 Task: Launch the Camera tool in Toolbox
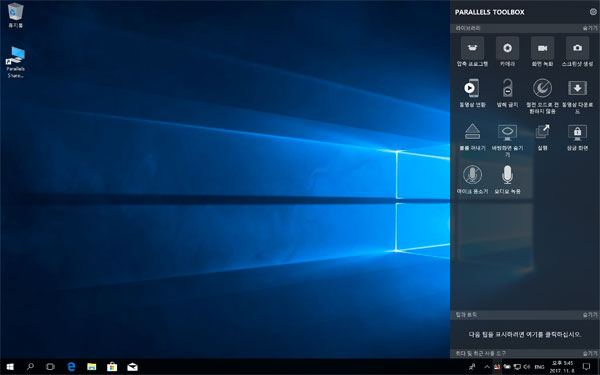pos(507,51)
